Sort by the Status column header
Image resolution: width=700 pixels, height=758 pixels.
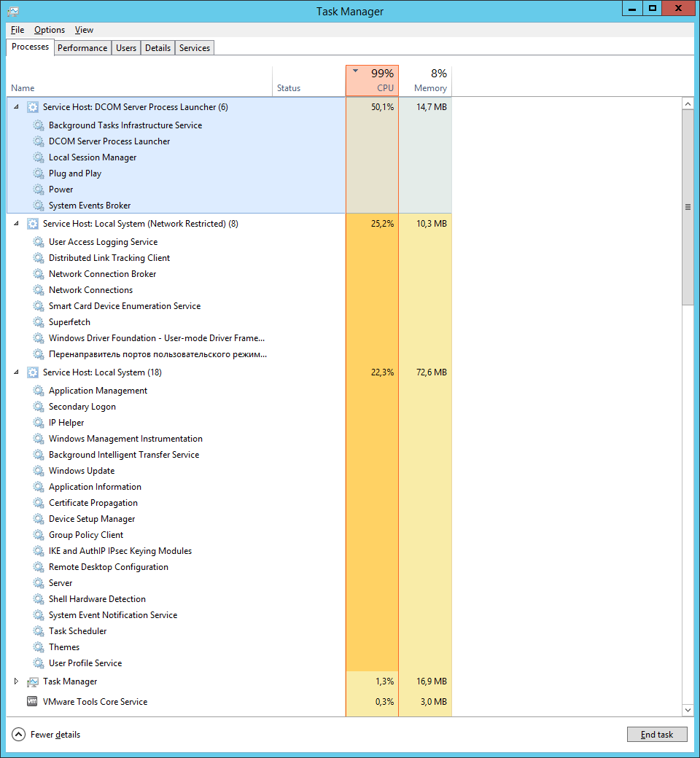308,81
